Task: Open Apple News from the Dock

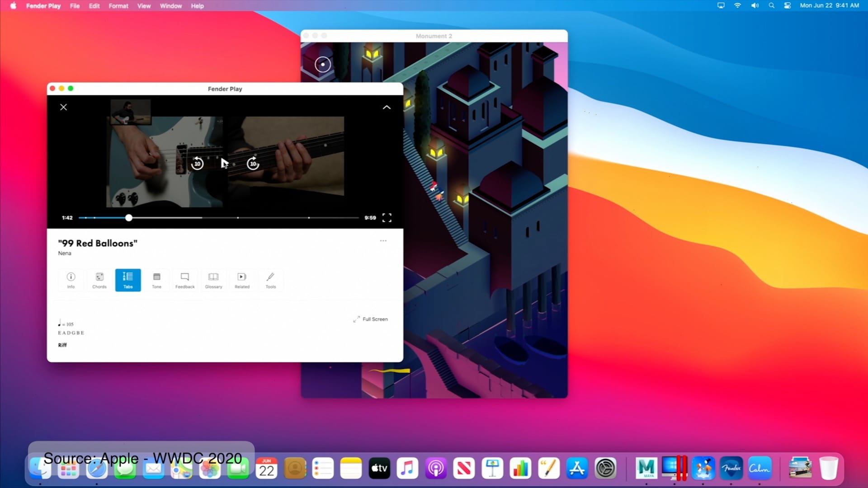Action: click(464, 468)
